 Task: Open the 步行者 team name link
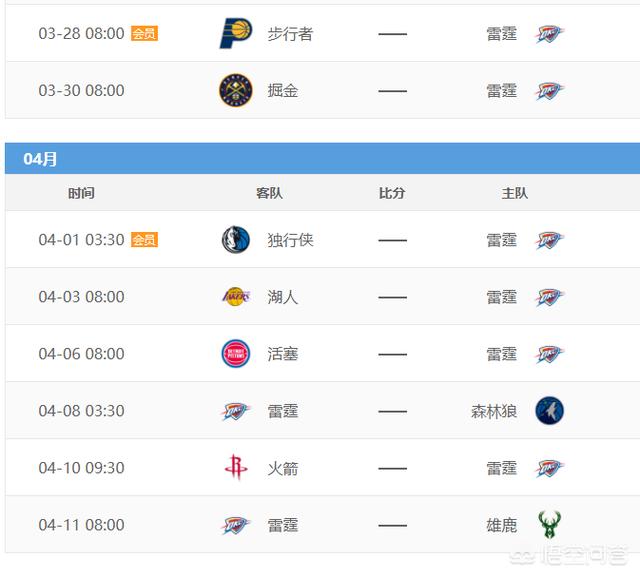290,34
